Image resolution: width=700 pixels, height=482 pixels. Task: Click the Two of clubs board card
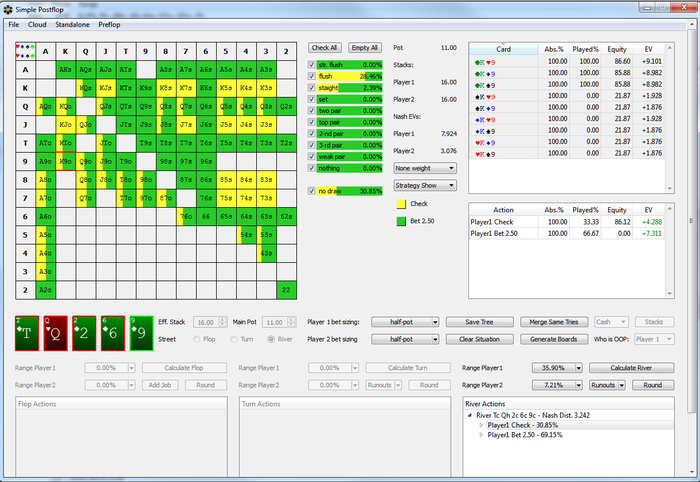click(84, 333)
